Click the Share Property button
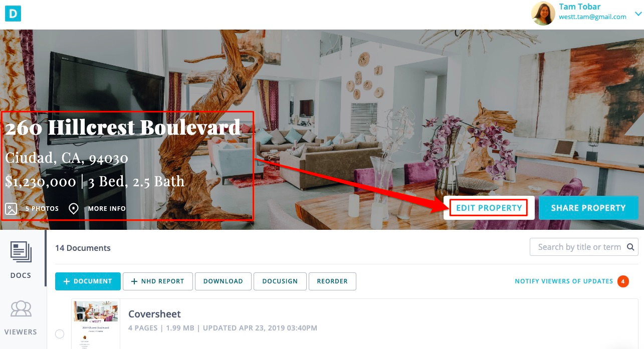Viewport: 644px width, 349px height. pyautogui.click(x=588, y=208)
